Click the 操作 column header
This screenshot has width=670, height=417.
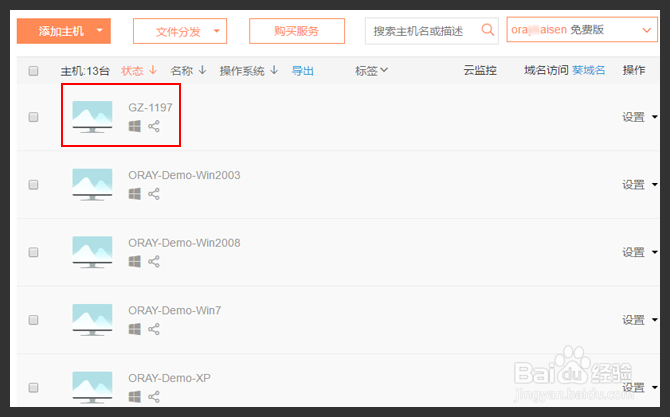tap(634, 70)
